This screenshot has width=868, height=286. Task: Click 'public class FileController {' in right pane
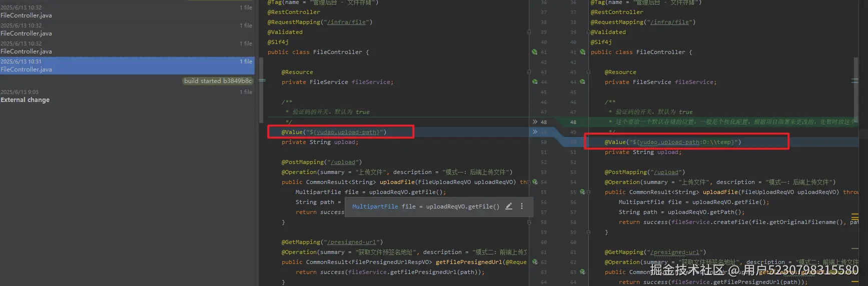pos(641,52)
